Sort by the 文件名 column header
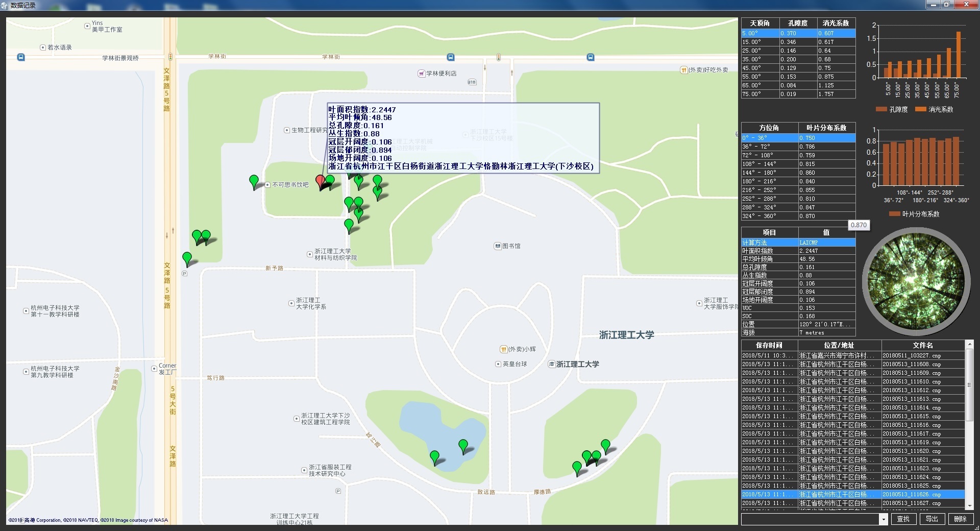The width and height of the screenshot is (980, 531). (923, 345)
